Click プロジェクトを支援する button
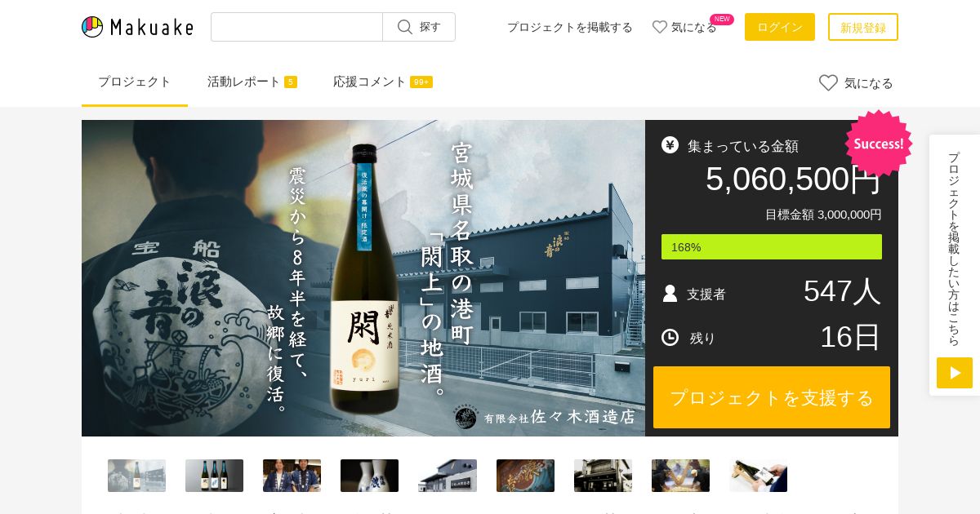Viewport: 980px width, 514px height. coord(772,397)
